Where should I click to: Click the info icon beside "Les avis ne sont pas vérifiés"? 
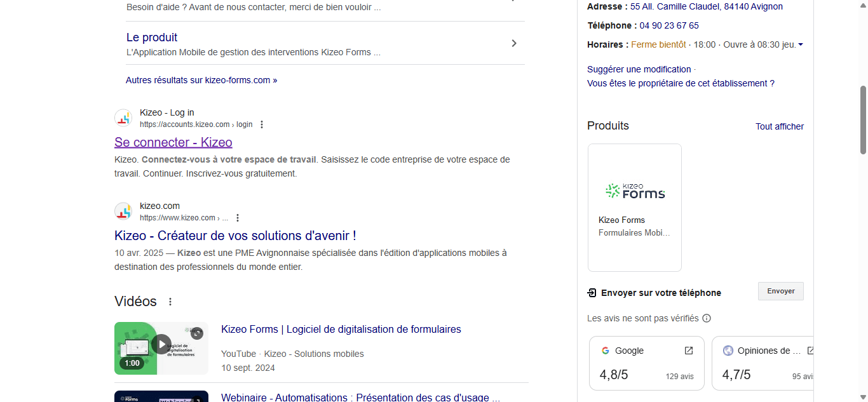(707, 318)
